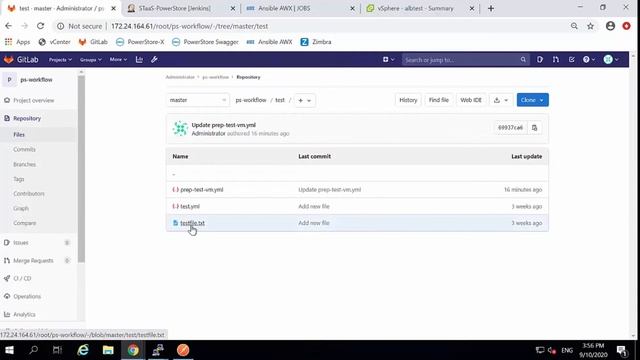Open the master branch selector
The width and height of the screenshot is (640, 360).
[x=198, y=100]
